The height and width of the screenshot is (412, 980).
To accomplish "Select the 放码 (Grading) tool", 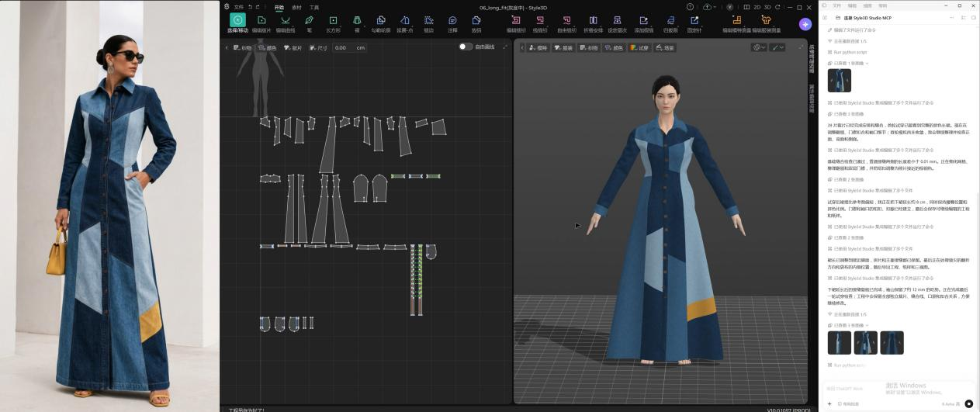I will (x=476, y=23).
